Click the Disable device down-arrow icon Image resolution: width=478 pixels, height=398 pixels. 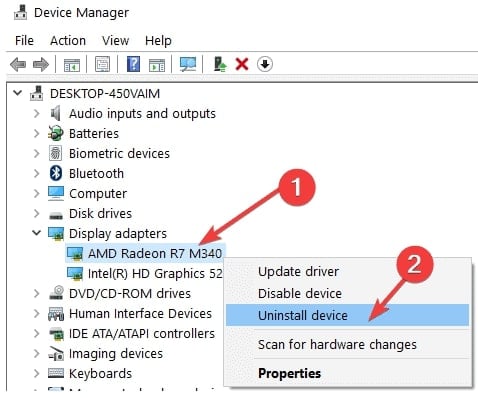coord(265,64)
